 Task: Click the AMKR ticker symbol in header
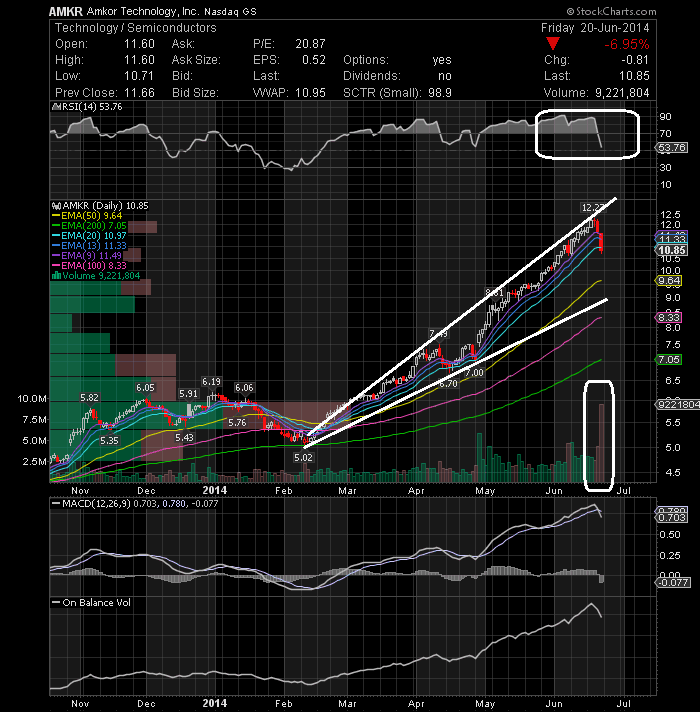pos(66,11)
